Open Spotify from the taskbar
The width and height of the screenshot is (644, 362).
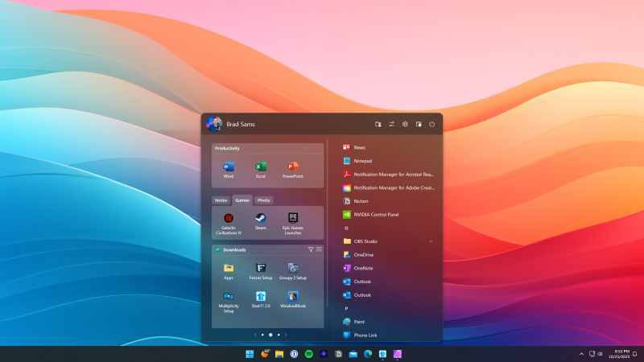(309, 354)
